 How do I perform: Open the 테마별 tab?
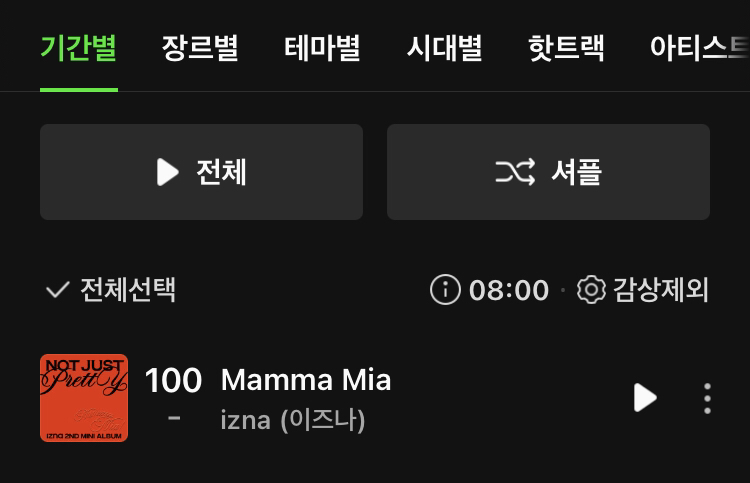click(322, 48)
